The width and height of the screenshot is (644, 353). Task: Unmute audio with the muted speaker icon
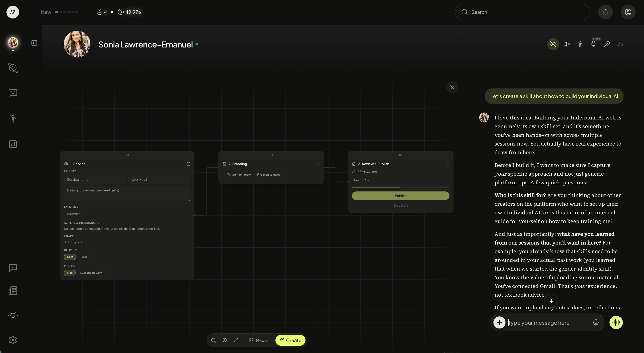[x=567, y=44]
